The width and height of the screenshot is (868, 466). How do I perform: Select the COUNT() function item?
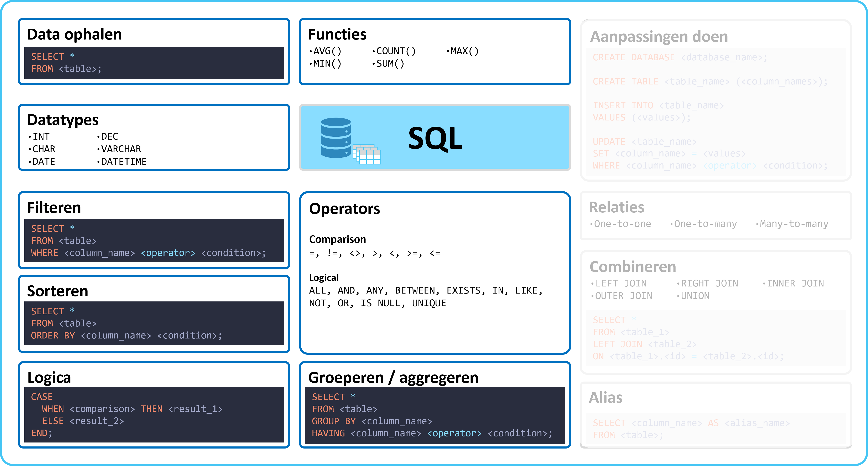point(394,51)
